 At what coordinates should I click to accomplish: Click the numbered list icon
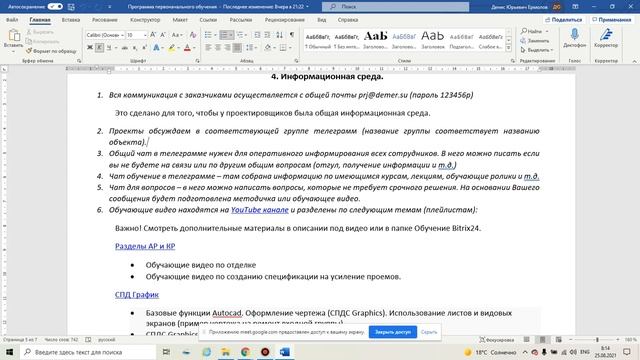coord(224,35)
